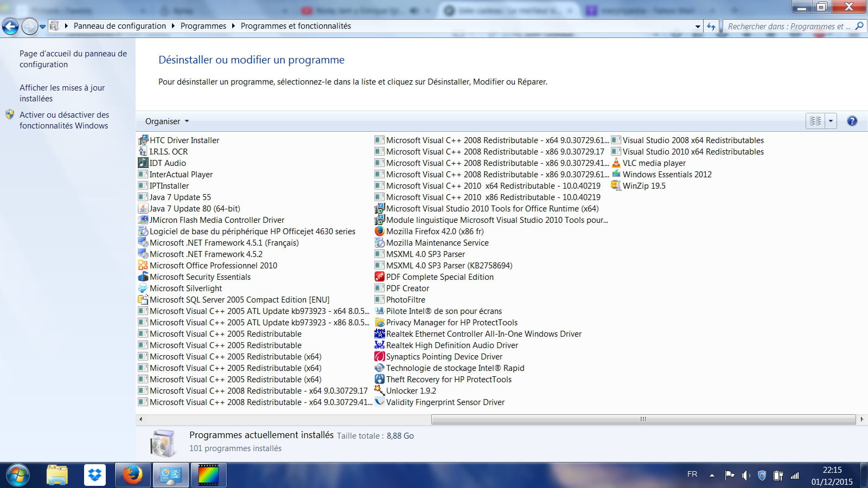Launch Firefox from the taskbar
This screenshot has width=868, height=488.
[132, 476]
